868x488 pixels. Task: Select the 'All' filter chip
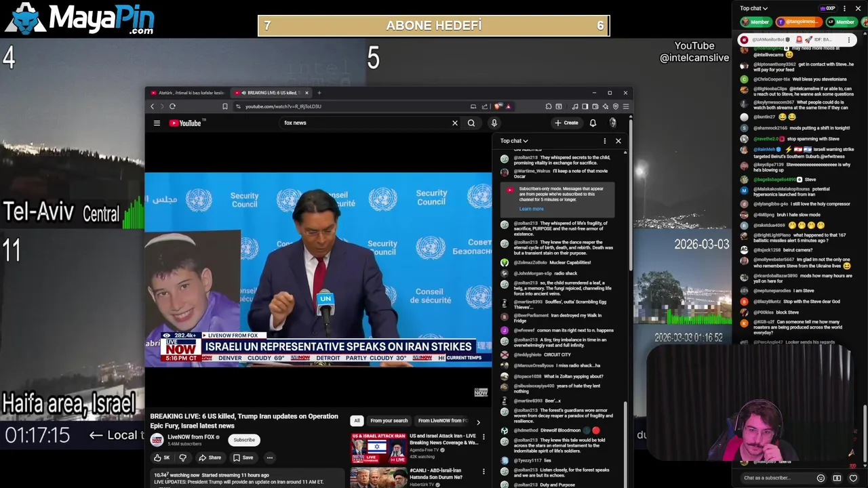tap(357, 420)
